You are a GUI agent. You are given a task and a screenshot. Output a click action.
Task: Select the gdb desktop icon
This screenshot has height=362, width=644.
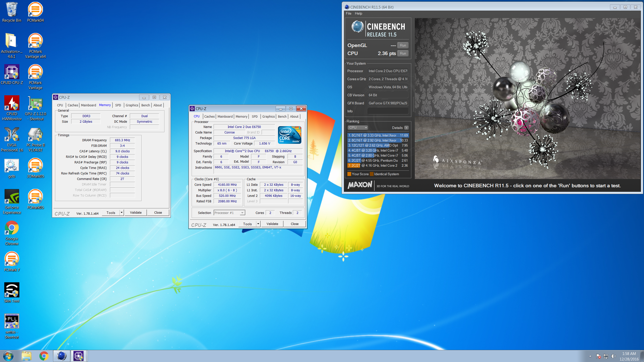click(x=12, y=168)
